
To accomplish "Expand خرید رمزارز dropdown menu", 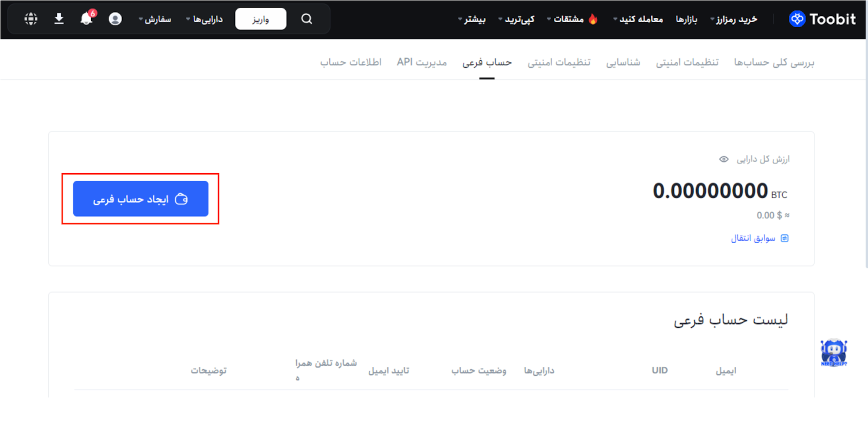I will click(x=733, y=19).
